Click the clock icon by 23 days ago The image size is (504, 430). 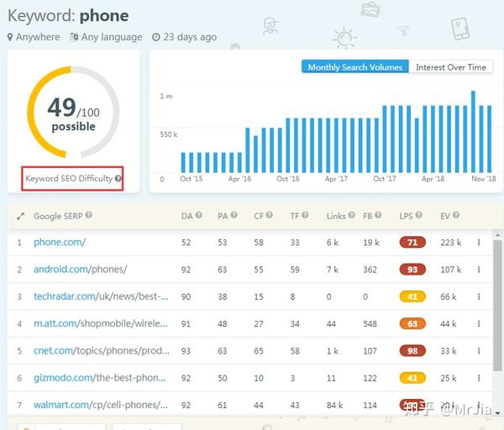pos(156,37)
